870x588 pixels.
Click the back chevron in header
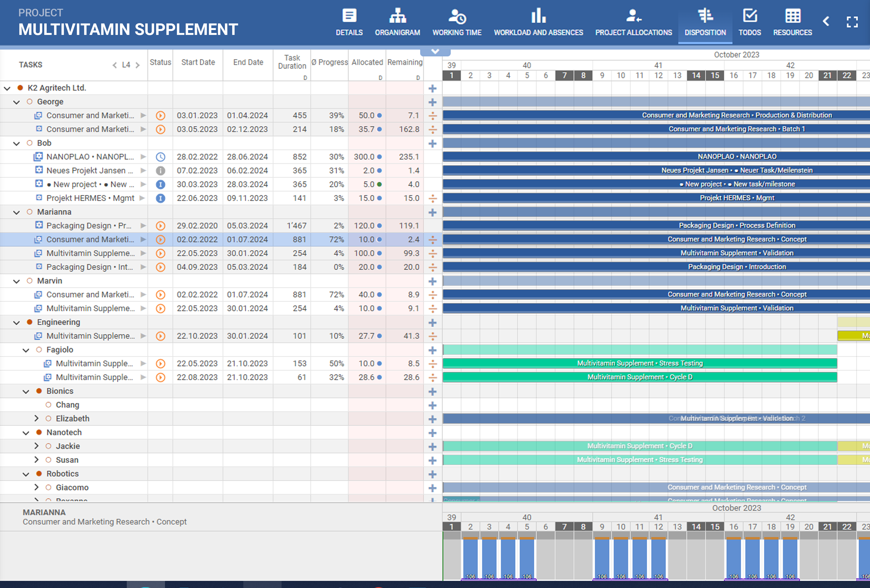(826, 21)
